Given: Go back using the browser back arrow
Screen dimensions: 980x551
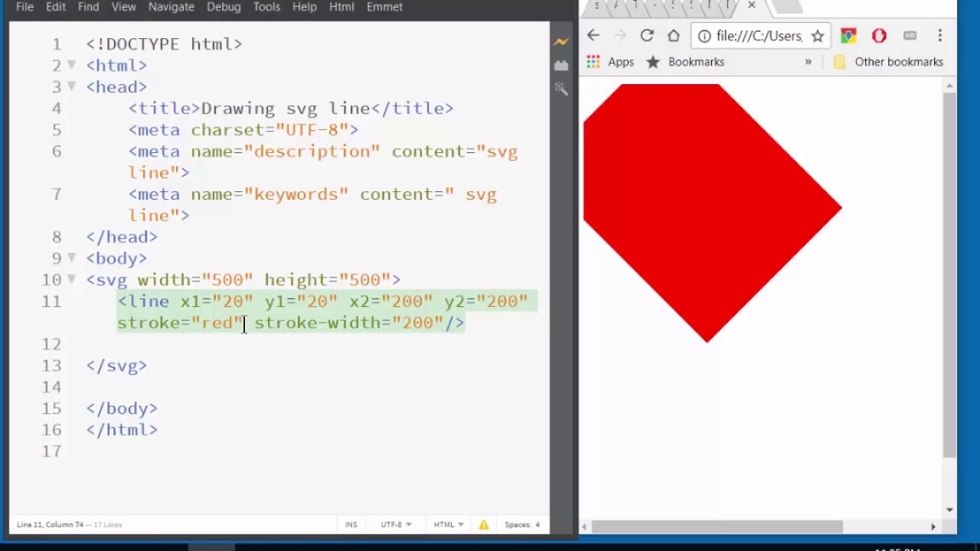Looking at the screenshot, I should (x=593, y=36).
